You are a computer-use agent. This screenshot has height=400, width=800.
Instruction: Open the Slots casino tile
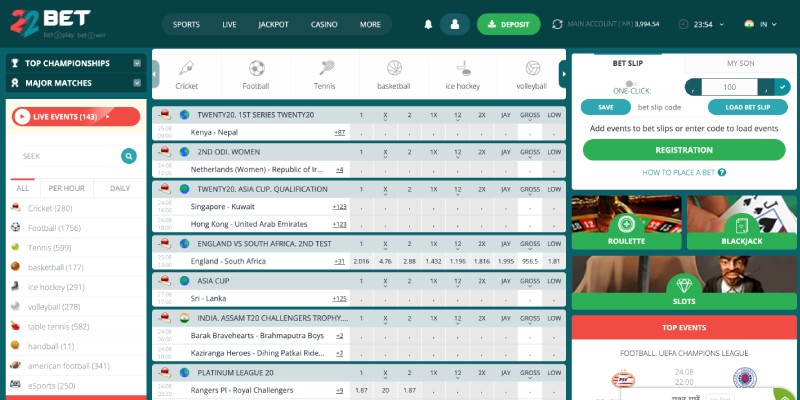pyautogui.click(x=684, y=283)
